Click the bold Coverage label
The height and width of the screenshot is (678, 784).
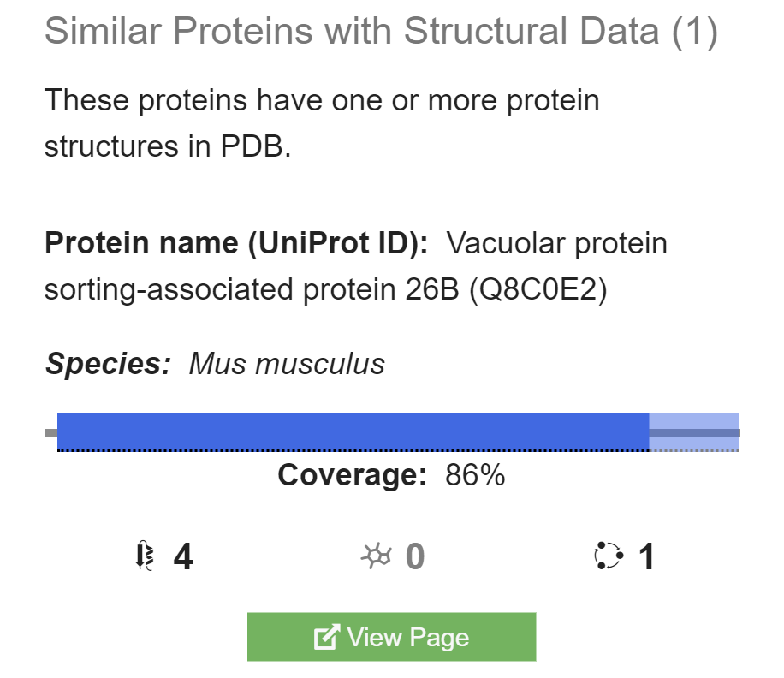pyautogui.click(x=352, y=475)
